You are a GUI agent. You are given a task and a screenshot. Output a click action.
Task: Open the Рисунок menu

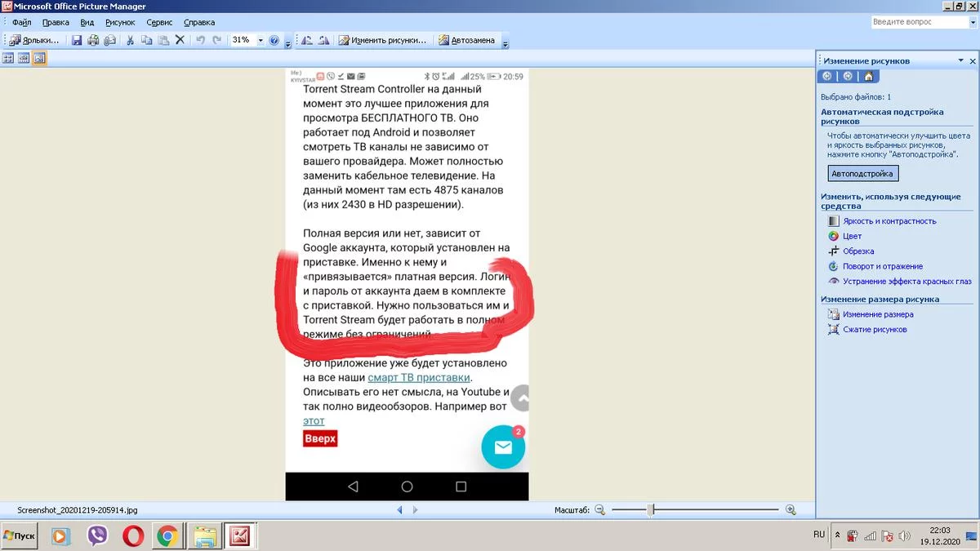[x=120, y=22]
